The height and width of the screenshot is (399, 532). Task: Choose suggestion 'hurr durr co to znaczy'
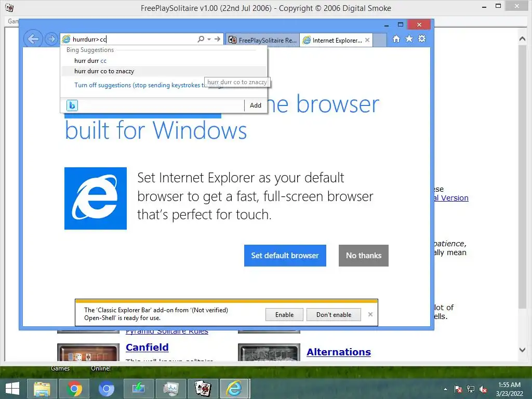[164, 71]
